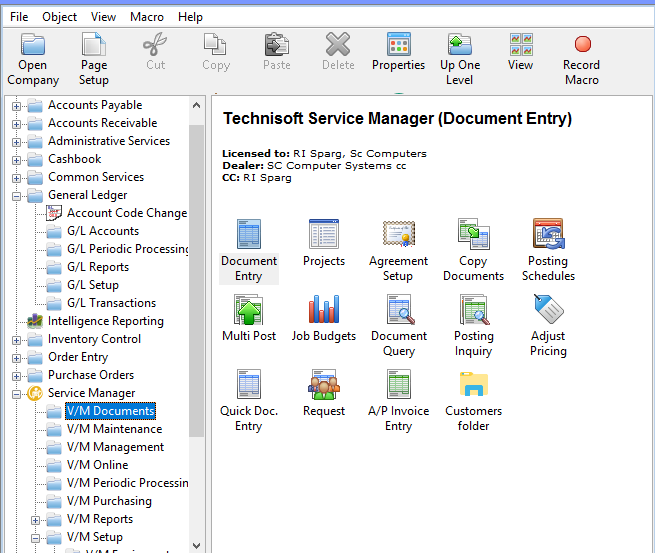Open the Macro menu
The image size is (655, 553).
(146, 17)
